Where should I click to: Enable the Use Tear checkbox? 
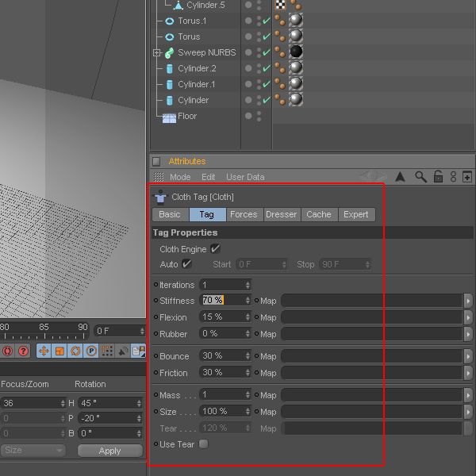point(204,443)
